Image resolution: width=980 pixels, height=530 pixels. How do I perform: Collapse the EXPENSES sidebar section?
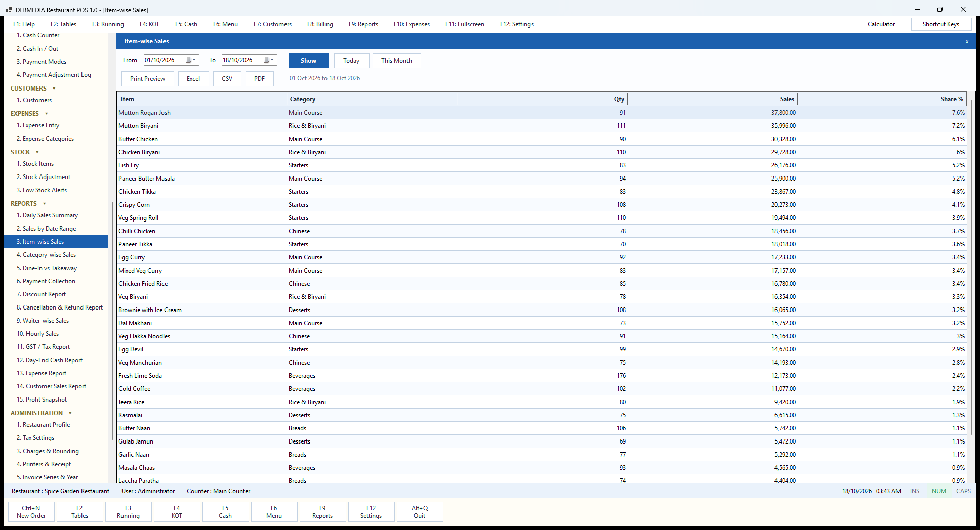click(x=47, y=114)
